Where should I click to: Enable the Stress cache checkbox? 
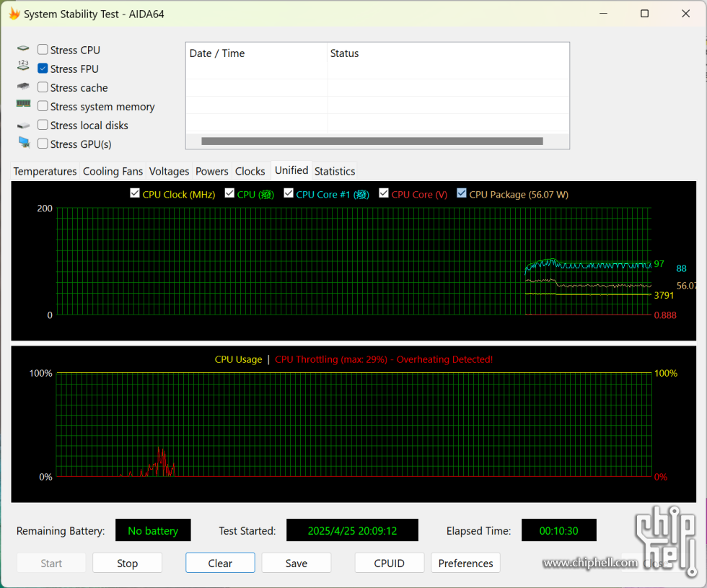43,87
